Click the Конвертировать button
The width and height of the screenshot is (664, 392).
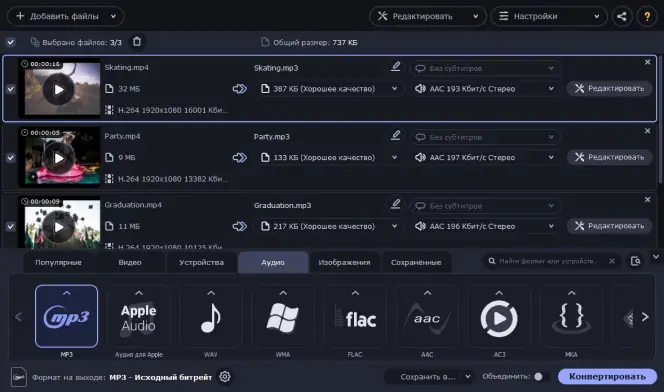[x=607, y=376]
